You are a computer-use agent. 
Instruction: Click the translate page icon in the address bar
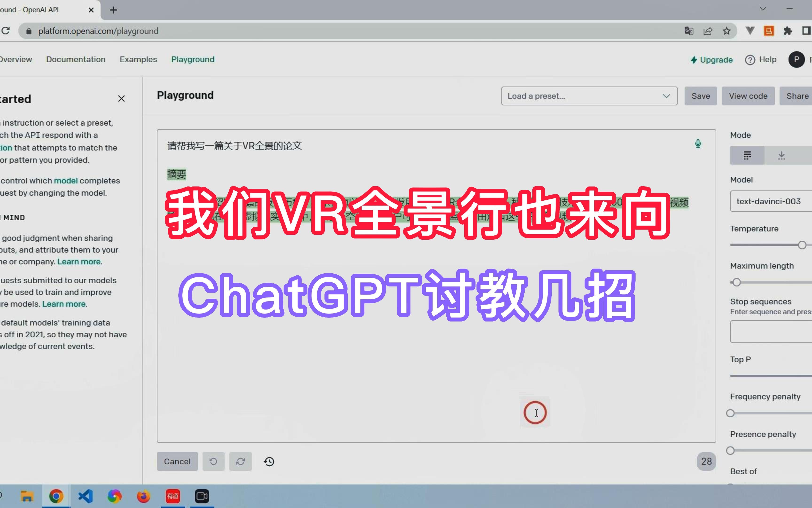coord(689,31)
